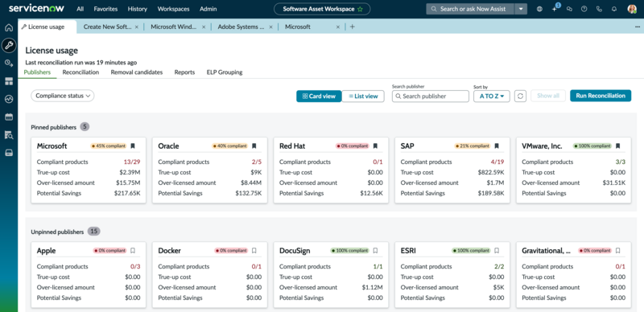Open the Admin menu
This screenshot has height=312, width=644.
click(208, 9)
